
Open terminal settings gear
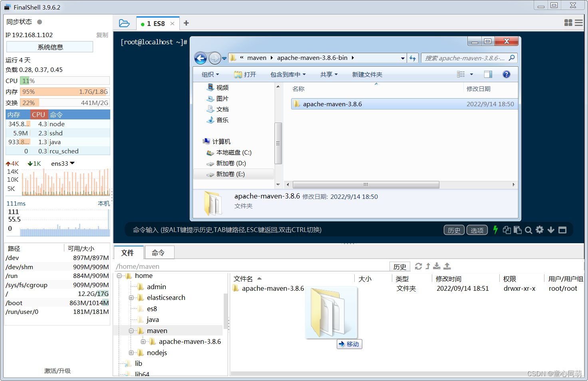540,230
